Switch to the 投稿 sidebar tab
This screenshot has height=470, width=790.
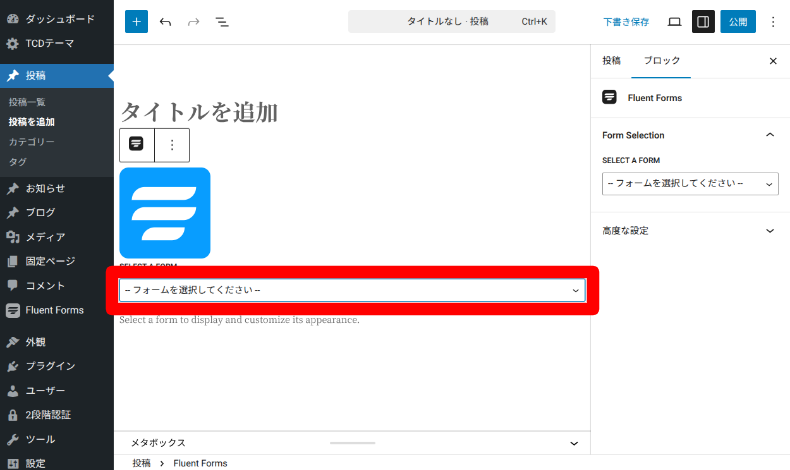pyautogui.click(x=611, y=61)
